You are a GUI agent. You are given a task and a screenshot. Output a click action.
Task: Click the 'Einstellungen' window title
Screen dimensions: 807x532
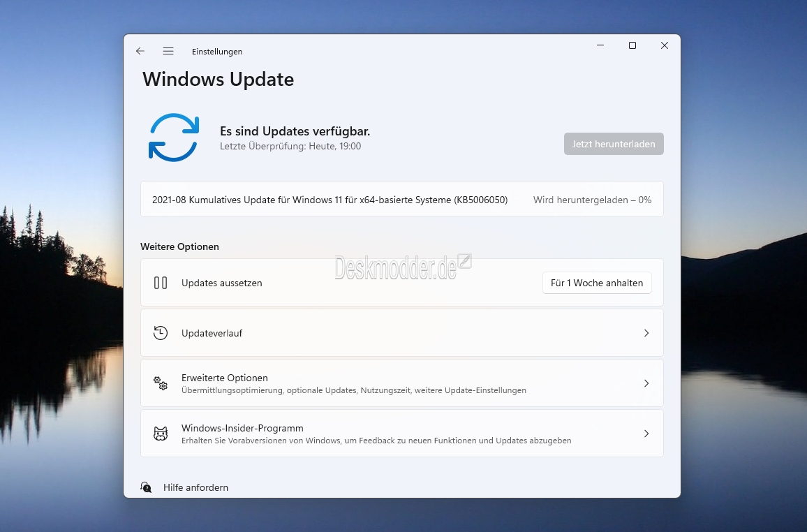217,52
